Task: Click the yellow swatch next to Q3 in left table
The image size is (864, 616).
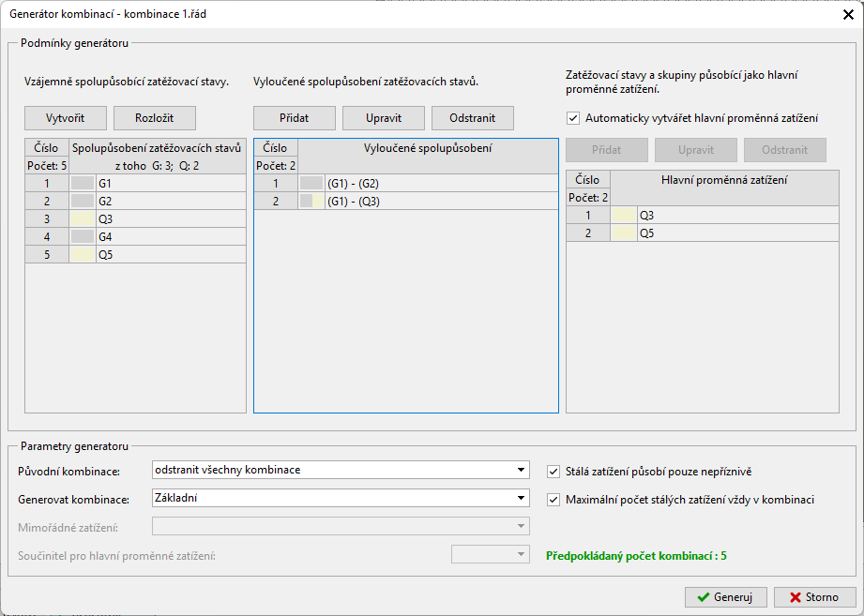Action: pos(83,218)
